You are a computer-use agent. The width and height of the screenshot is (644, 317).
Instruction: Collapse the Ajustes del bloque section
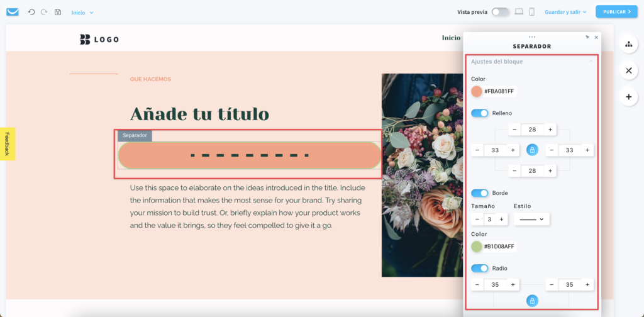pyautogui.click(x=591, y=62)
